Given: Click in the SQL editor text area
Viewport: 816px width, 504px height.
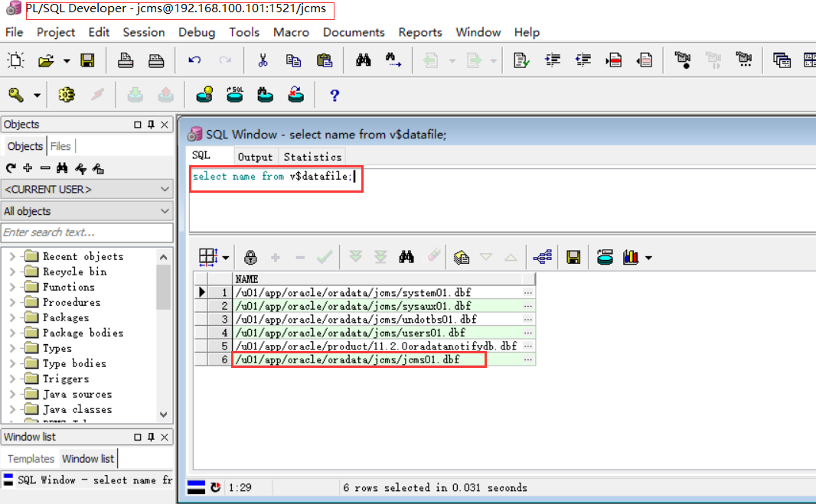Looking at the screenshot, I should [502, 200].
